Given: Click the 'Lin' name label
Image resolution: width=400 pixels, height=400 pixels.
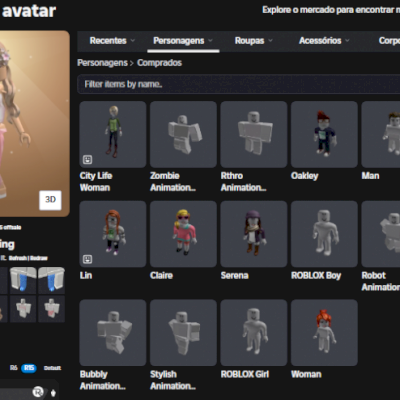Looking at the screenshot, I should [86, 275].
